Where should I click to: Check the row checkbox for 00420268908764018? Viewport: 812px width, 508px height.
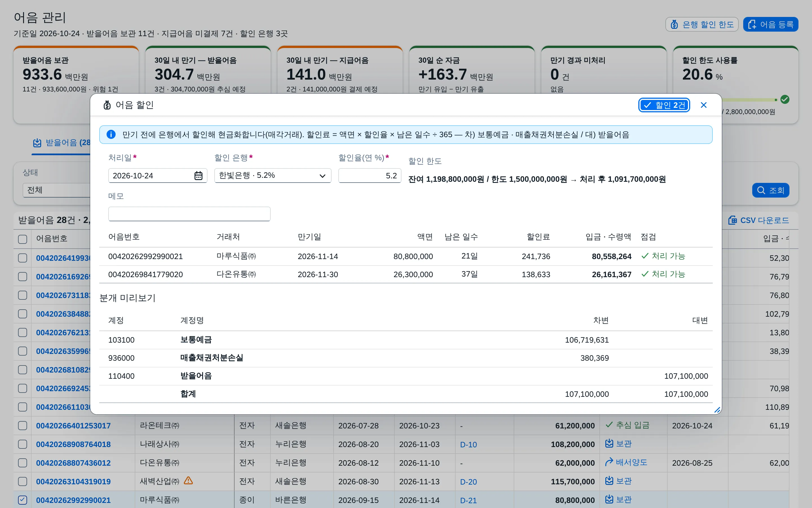23,444
